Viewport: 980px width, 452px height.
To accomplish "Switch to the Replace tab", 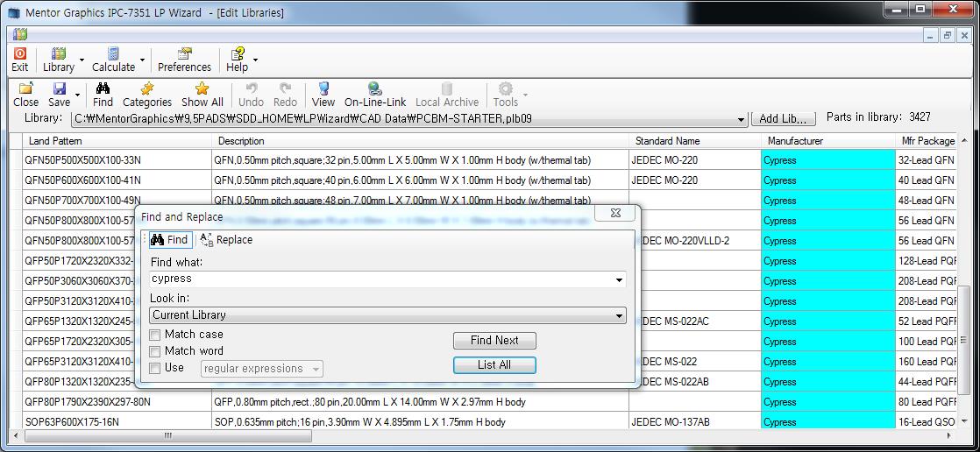I will pos(226,240).
